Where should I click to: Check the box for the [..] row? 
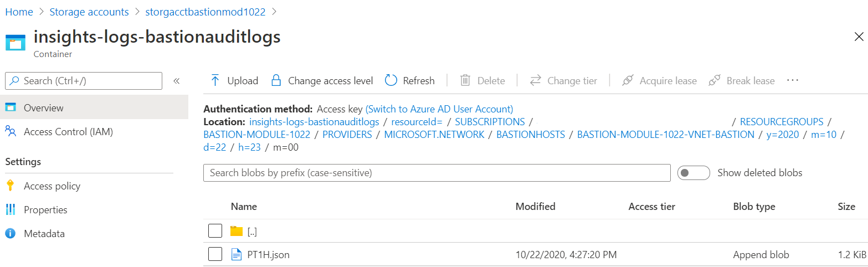click(215, 231)
